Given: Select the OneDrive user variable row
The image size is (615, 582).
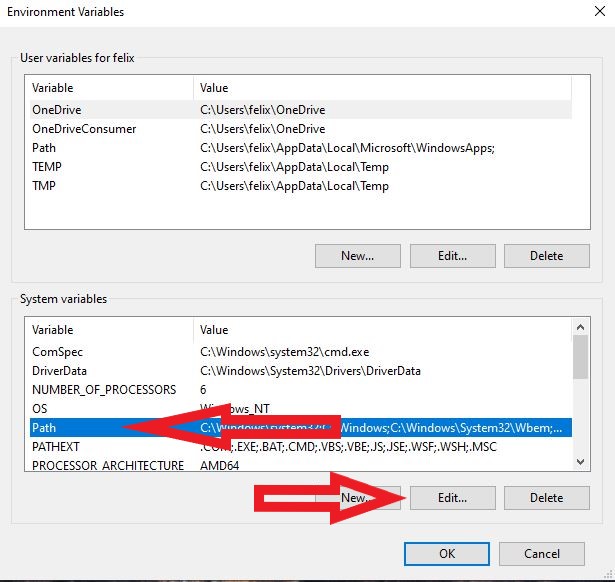Looking at the screenshot, I should click(x=57, y=110).
